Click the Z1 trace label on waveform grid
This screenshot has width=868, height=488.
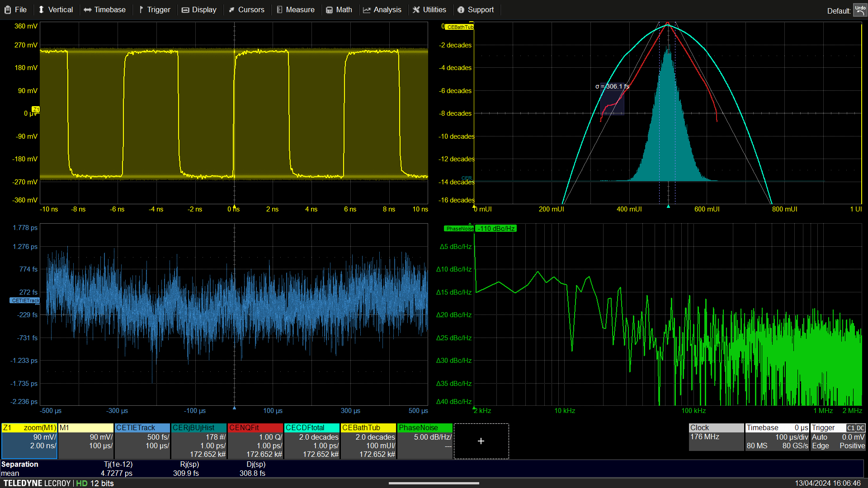pyautogui.click(x=36, y=109)
